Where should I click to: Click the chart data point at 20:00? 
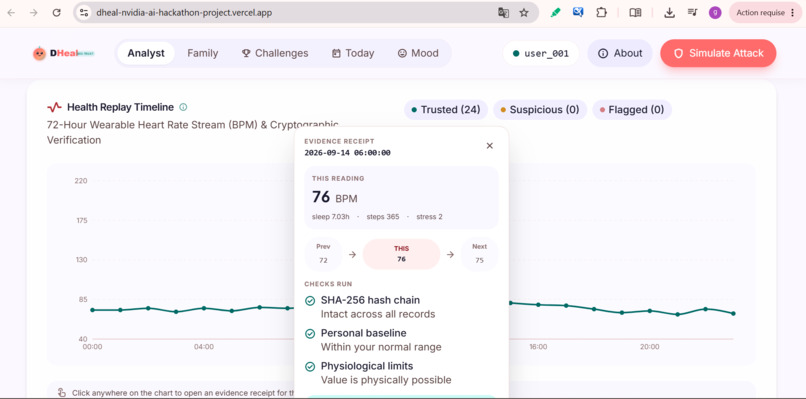click(x=650, y=311)
